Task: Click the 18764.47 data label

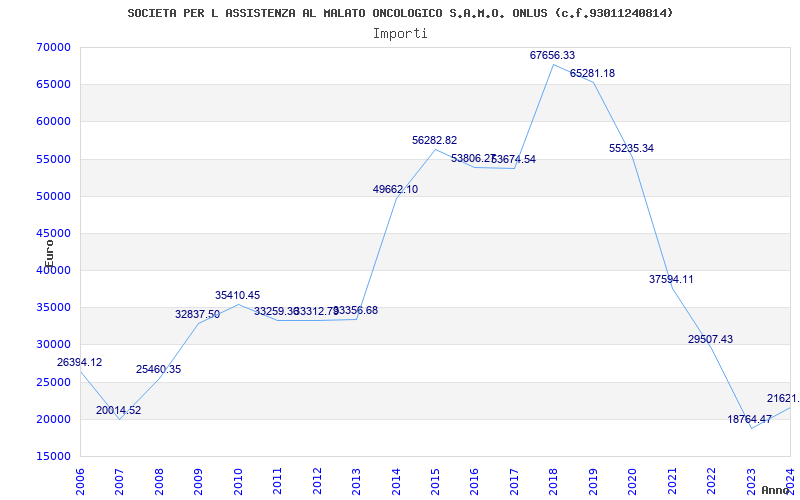Action: point(749,419)
